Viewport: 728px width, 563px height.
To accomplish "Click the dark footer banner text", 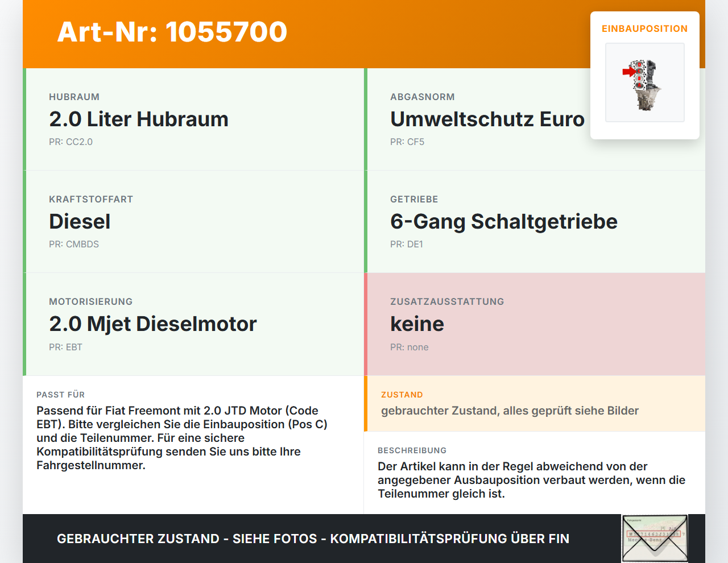I will coord(313,539).
